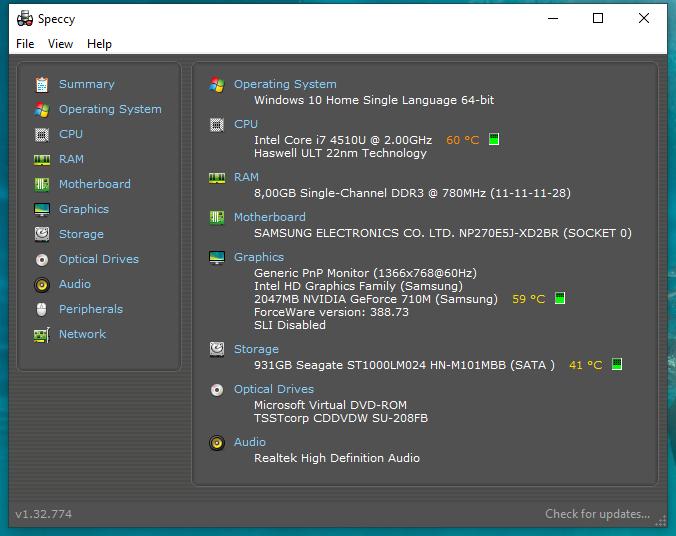Click the Audio heading link in summary

click(x=250, y=442)
